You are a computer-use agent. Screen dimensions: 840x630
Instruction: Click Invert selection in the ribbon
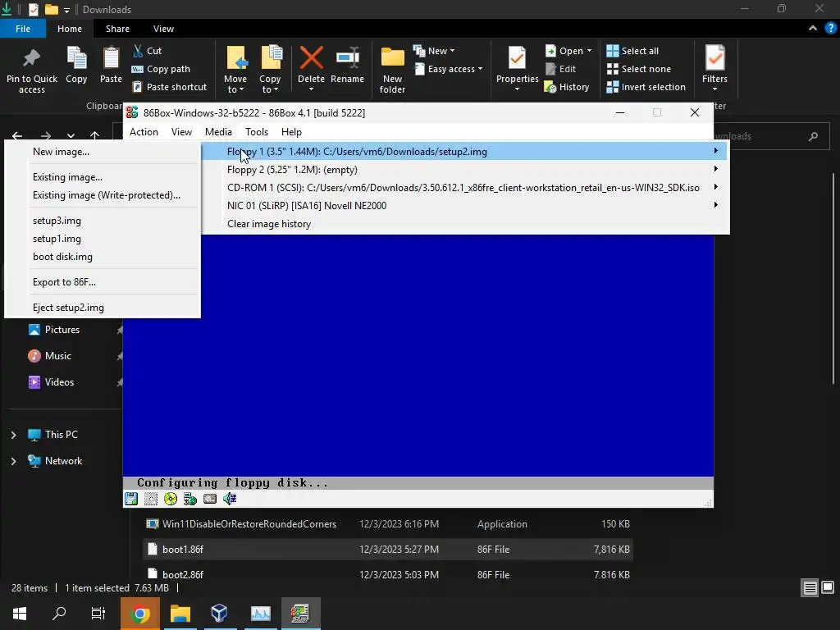coord(646,87)
